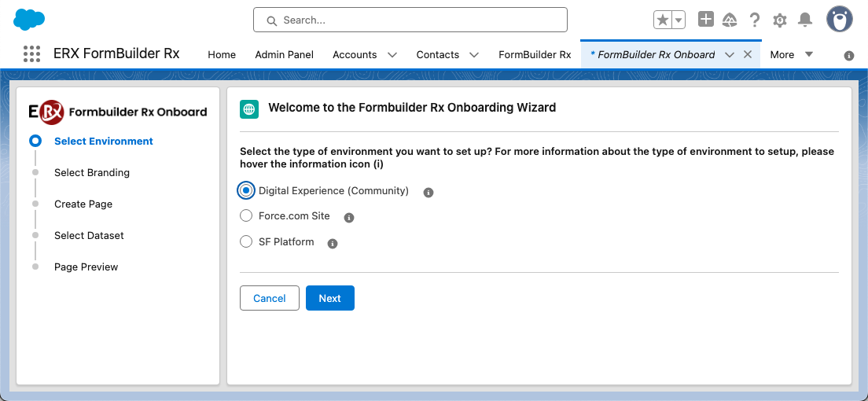Go to the Home tab
Screen dimensions: 868x401
click(222, 54)
